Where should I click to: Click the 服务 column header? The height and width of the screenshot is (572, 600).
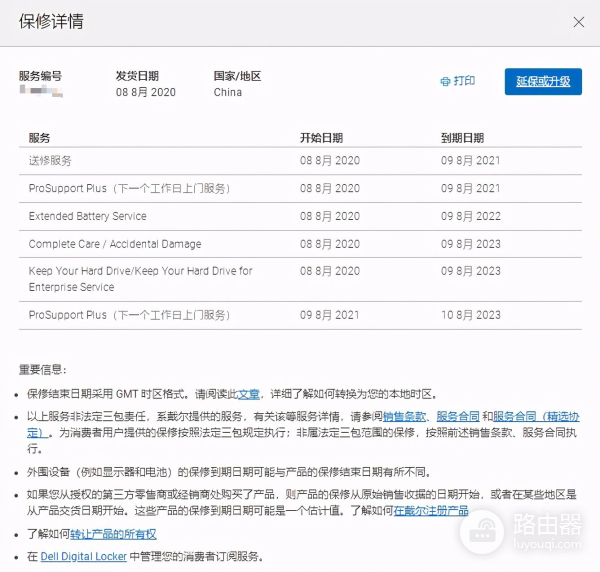point(39,138)
